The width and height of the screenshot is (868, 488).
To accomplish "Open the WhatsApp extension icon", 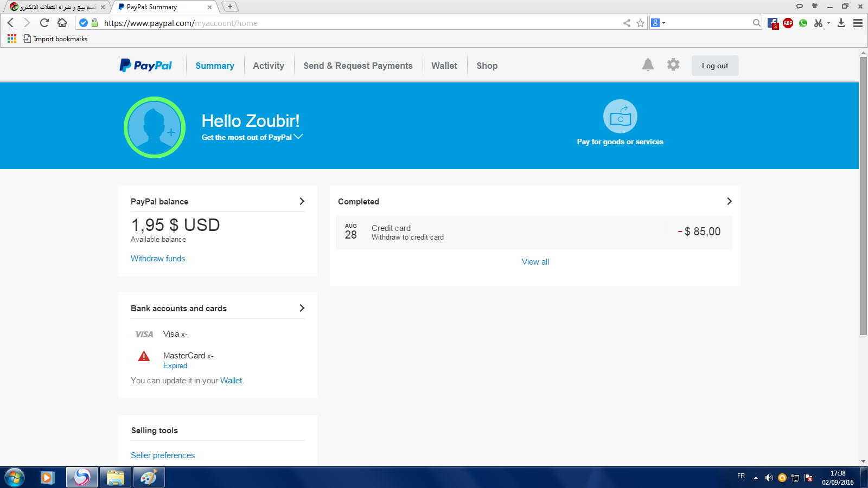I will (803, 23).
